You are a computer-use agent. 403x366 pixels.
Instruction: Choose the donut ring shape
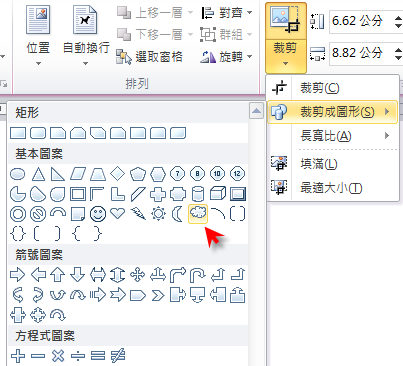tap(18, 214)
